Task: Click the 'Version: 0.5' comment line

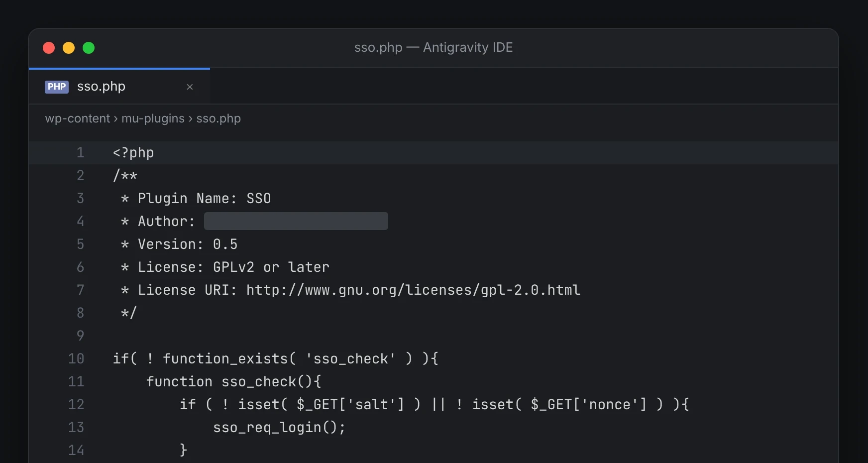Action: click(179, 244)
